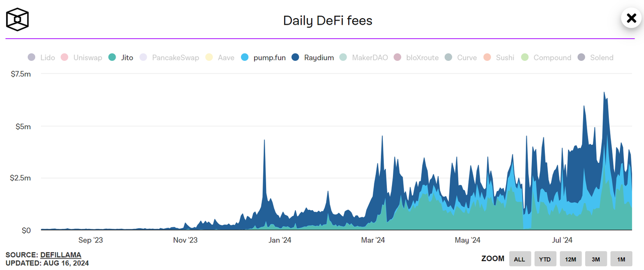
Task: Open the DEFILLAMA source link
Action: pyautogui.click(x=60, y=255)
